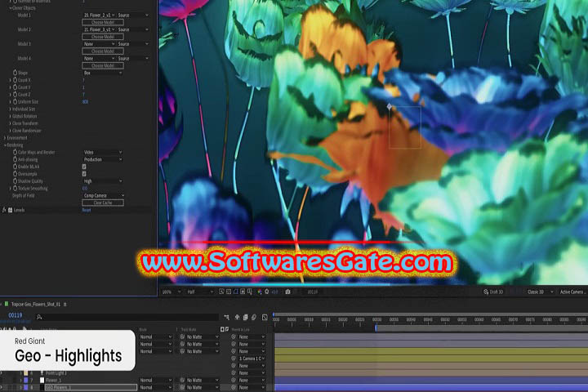Image resolution: width=588 pixels, height=392 pixels.
Task: Toggle mask and shape path visibility icon
Action: point(235,292)
